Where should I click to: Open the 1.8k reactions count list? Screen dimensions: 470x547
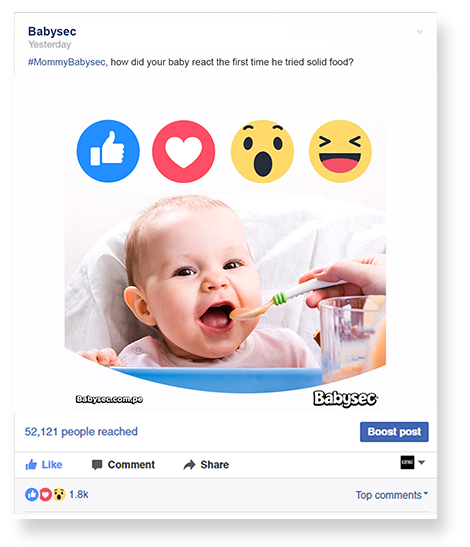(x=79, y=494)
